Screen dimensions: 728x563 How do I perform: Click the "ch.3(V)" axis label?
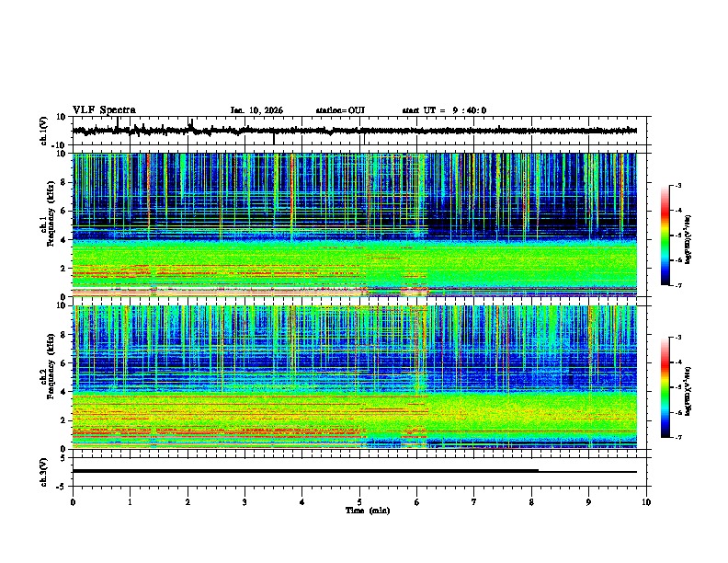pyautogui.click(x=43, y=472)
